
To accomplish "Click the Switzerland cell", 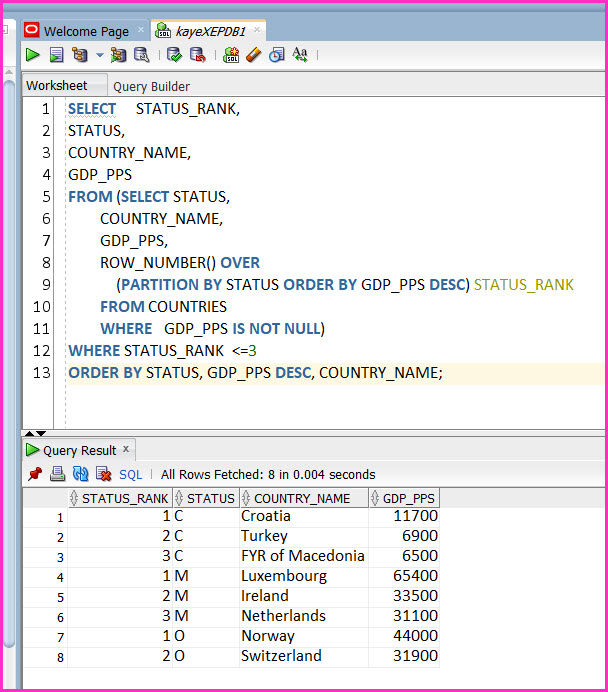I will 304,656.
